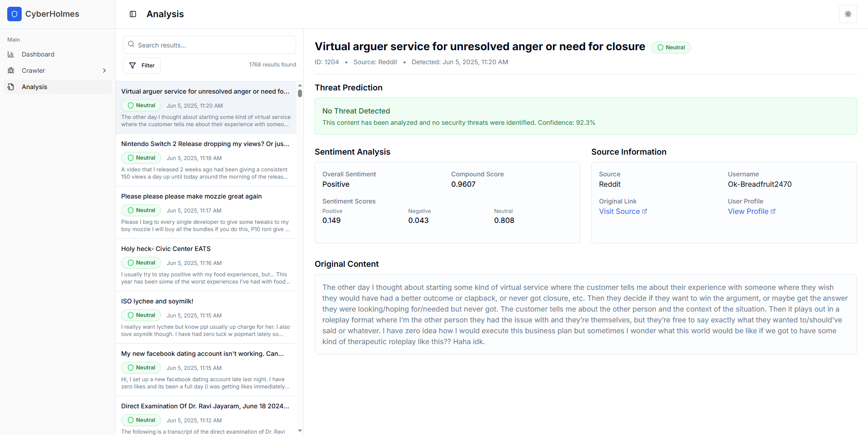The height and width of the screenshot is (435, 868).
Task: Select the Direct Examination Of Dr. Ravi result
Action: point(206,416)
